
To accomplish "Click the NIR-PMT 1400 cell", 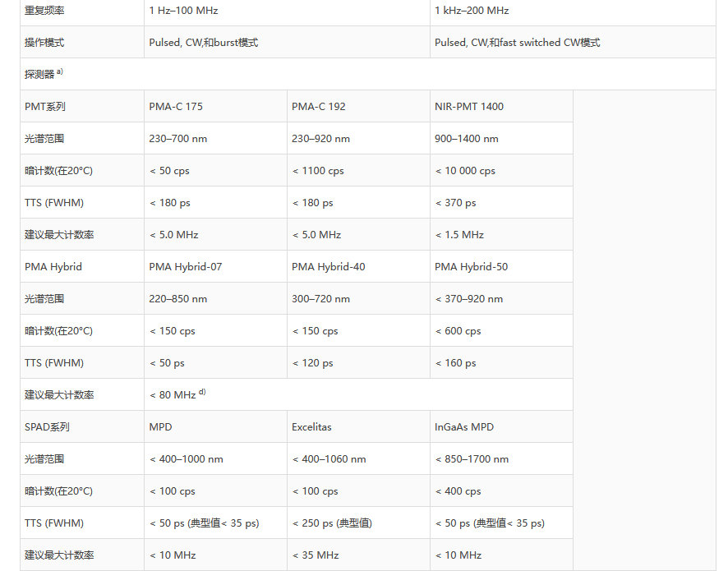I will [x=469, y=107].
